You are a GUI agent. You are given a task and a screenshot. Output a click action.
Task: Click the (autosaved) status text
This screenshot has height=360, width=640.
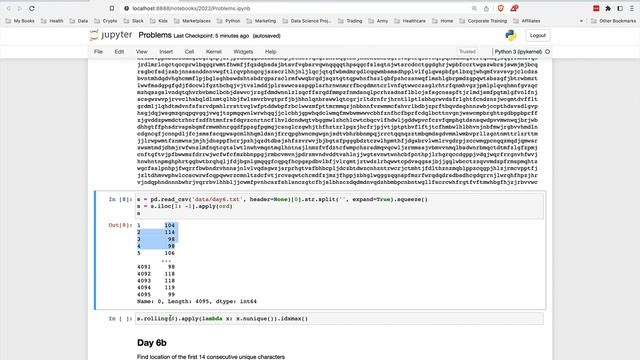[267, 36]
